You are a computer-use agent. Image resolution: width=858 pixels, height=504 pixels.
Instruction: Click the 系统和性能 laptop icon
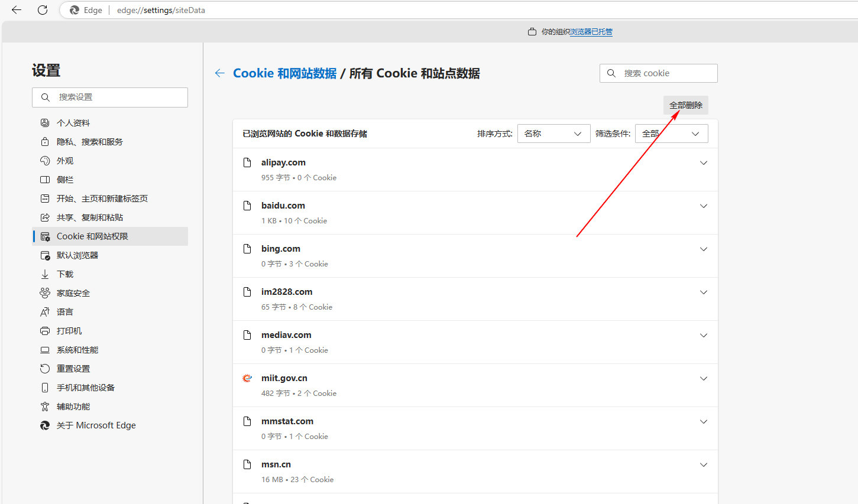pos(45,350)
